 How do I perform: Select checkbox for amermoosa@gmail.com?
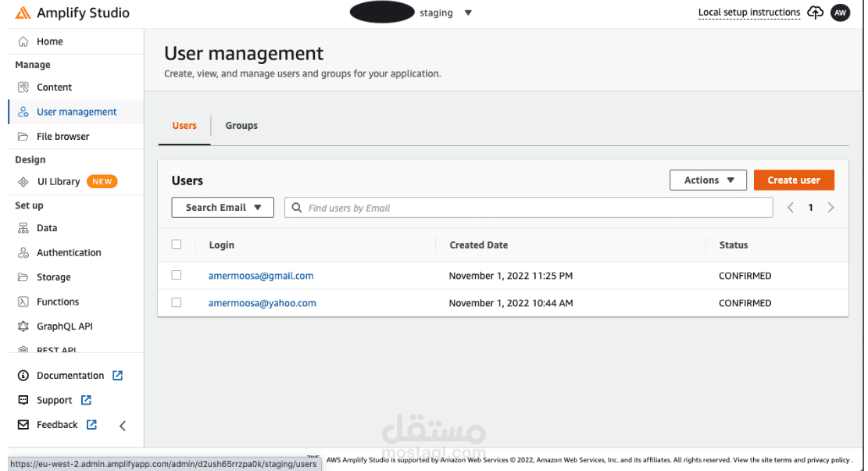[x=177, y=275]
